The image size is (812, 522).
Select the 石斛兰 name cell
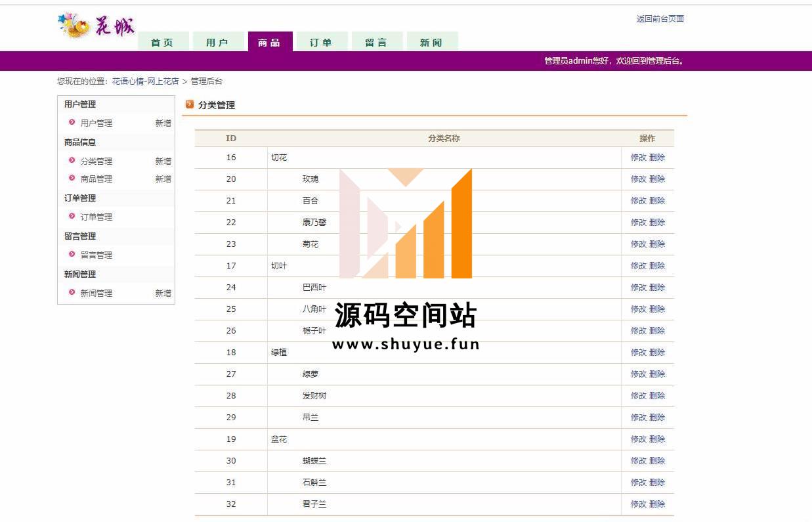(444, 483)
